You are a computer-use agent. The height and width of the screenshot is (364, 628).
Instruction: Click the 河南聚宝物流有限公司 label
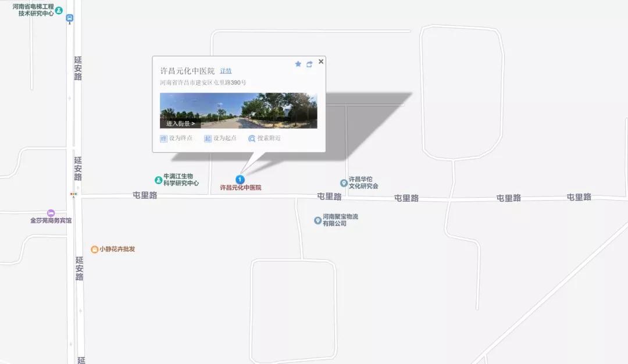coord(340,220)
